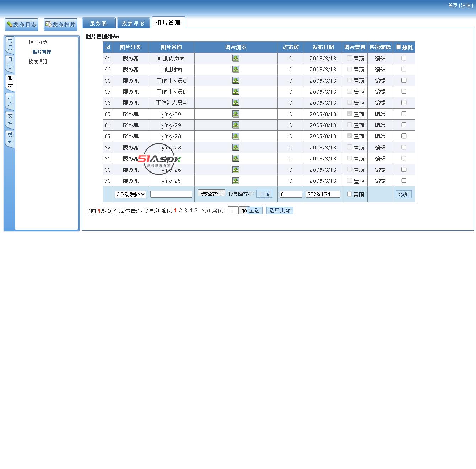Switch to the 服务器 tab
The height and width of the screenshot is (469, 476).
(99, 23)
